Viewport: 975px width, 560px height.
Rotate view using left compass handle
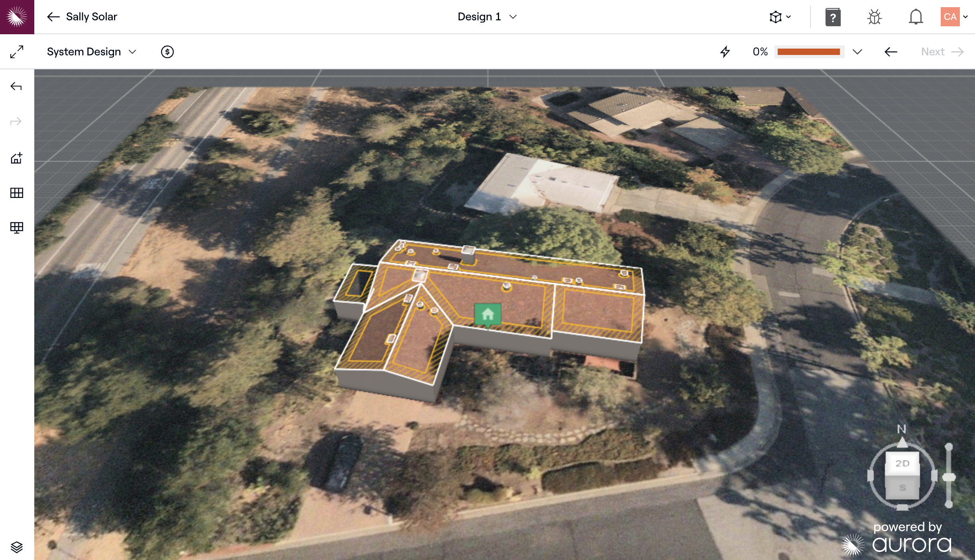(871, 476)
